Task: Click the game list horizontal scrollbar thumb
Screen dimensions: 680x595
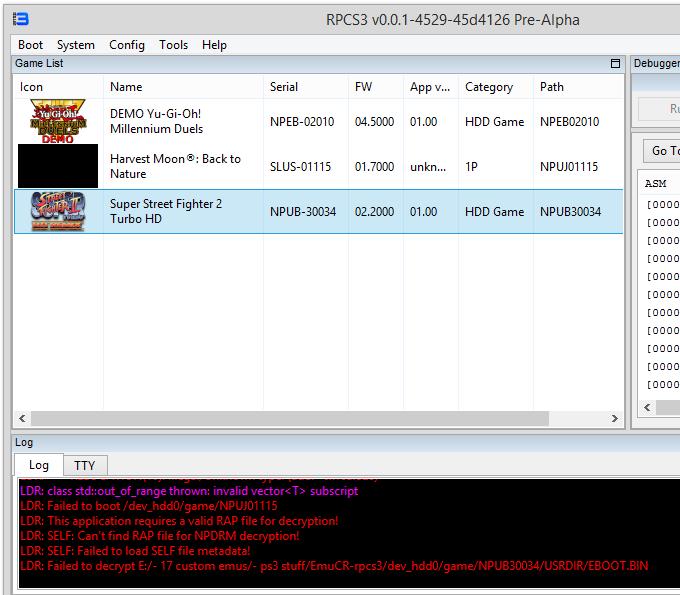Action: [290, 418]
